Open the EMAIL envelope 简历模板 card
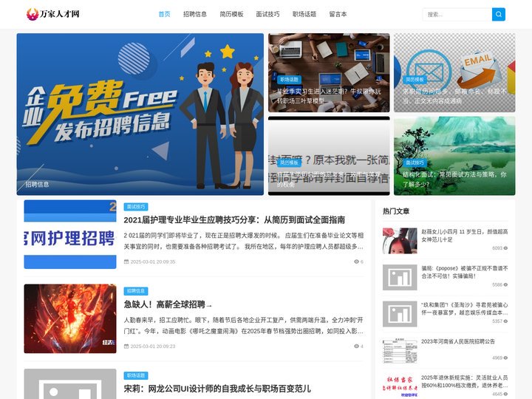This screenshot has width=532, height=399. tap(454, 72)
